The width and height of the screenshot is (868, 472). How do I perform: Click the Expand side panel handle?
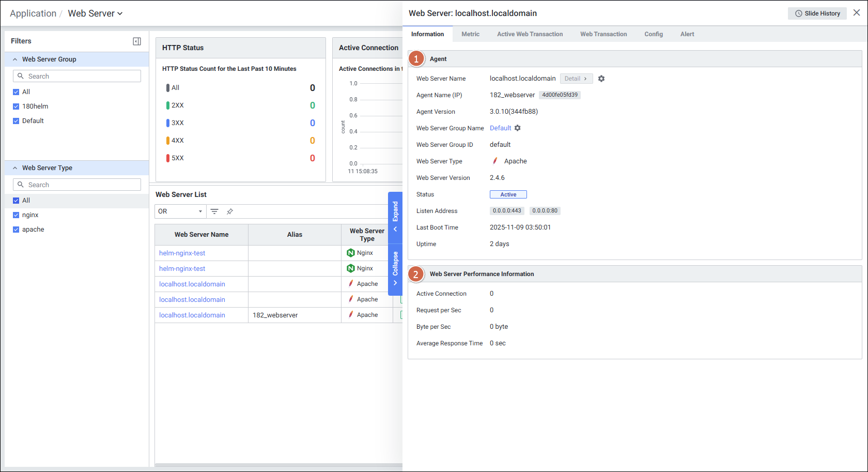[395, 216]
